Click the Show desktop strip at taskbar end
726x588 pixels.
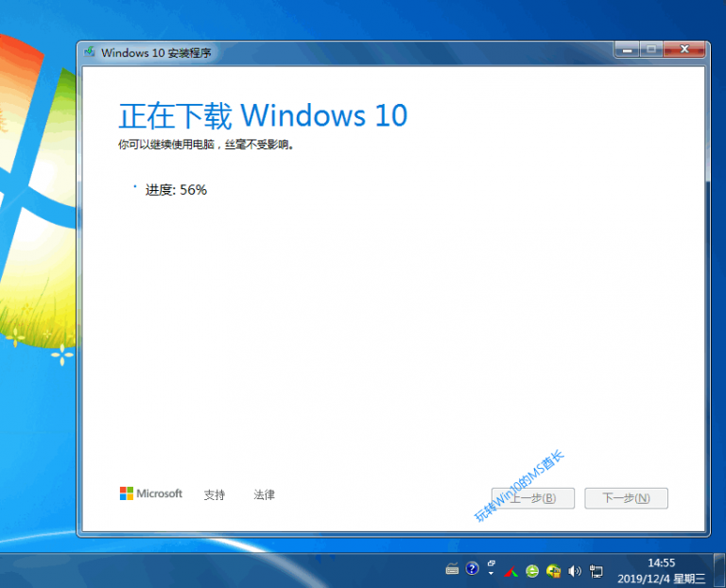pyautogui.click(x=719, y=570)
